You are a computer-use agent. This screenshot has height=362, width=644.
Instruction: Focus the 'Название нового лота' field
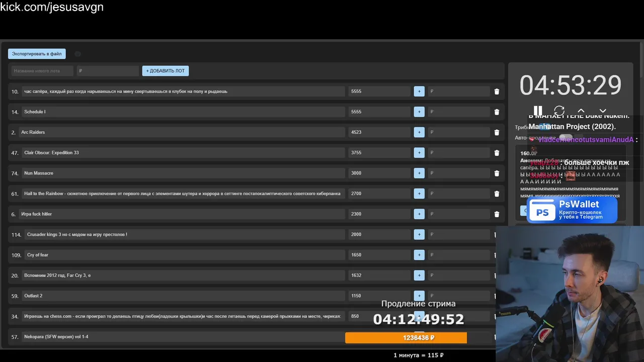42,71
